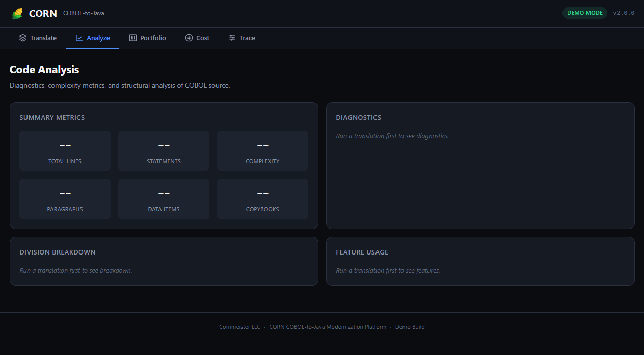
Task: Click the Analyze chart icon
Action: 79,38
